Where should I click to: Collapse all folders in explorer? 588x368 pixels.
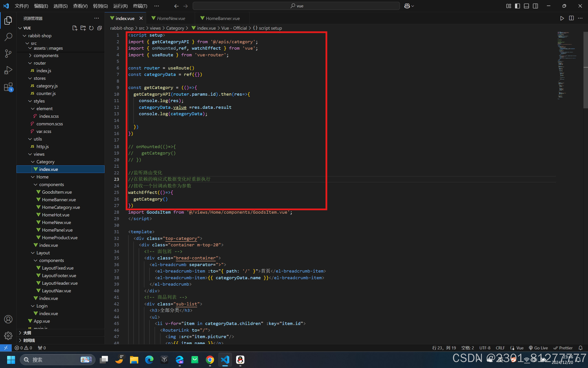point(99,28)
